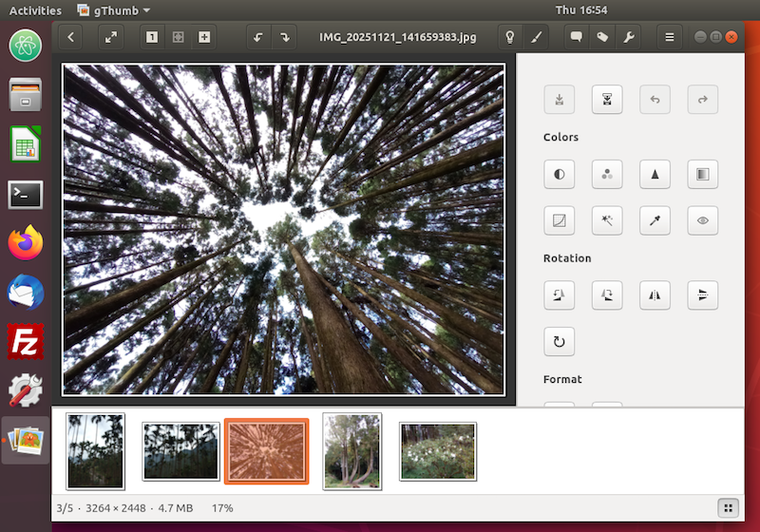Click the gThumb icon in the dock
The width and height of the screenshot is (760, 532).
[x=26, y=441]
